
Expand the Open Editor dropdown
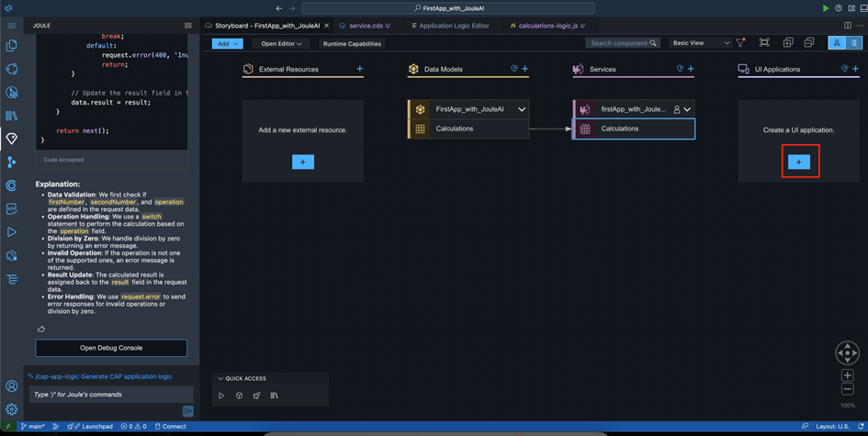pos(280,43)
